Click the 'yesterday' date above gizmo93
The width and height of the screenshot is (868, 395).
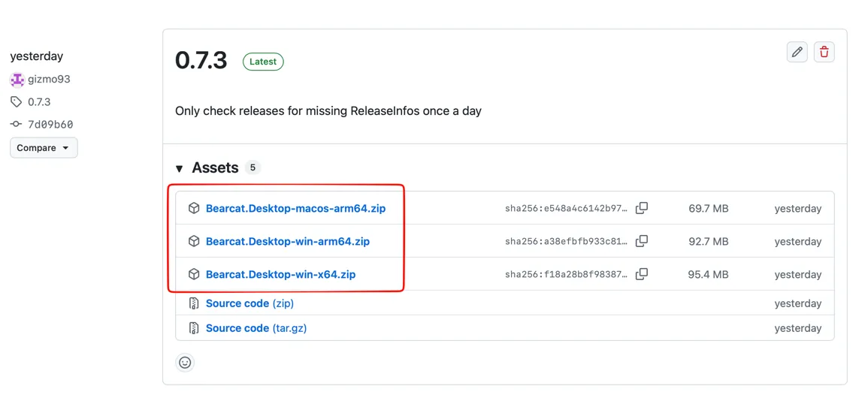(x=37, y=56)
